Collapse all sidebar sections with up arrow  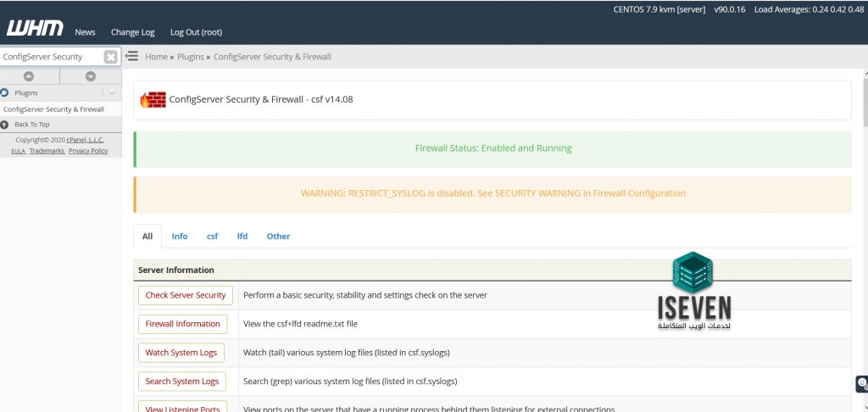point(29,76)
